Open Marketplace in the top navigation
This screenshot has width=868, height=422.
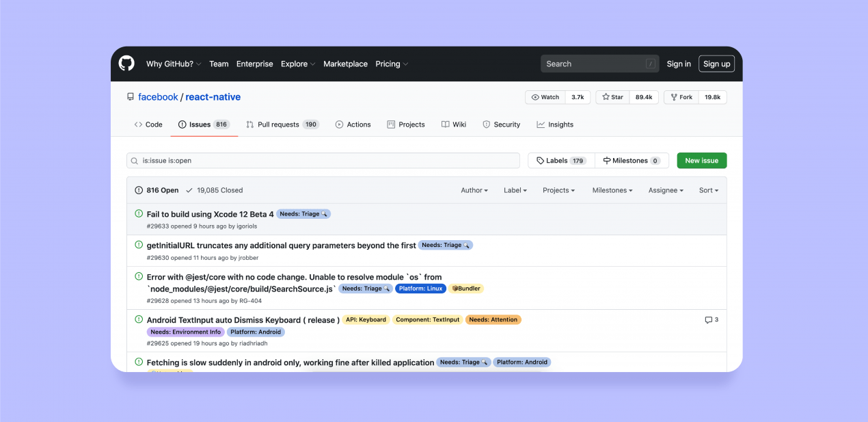click(x=345, y=64)
